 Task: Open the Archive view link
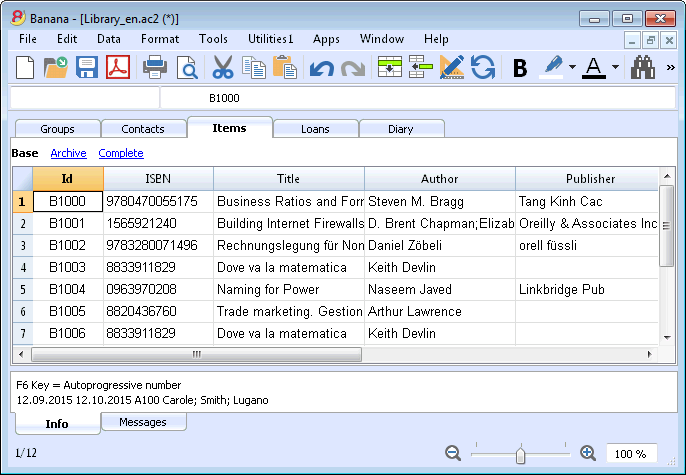68,153
